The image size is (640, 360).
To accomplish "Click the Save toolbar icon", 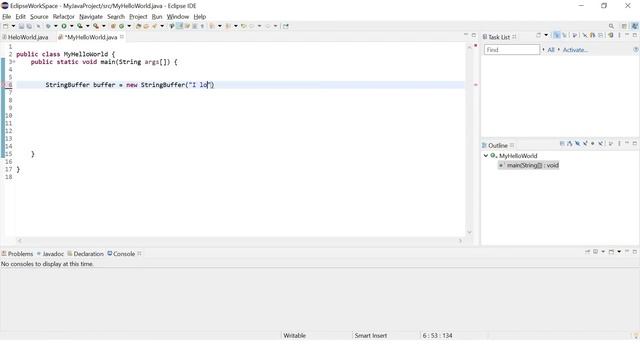I will click(21, 26).
